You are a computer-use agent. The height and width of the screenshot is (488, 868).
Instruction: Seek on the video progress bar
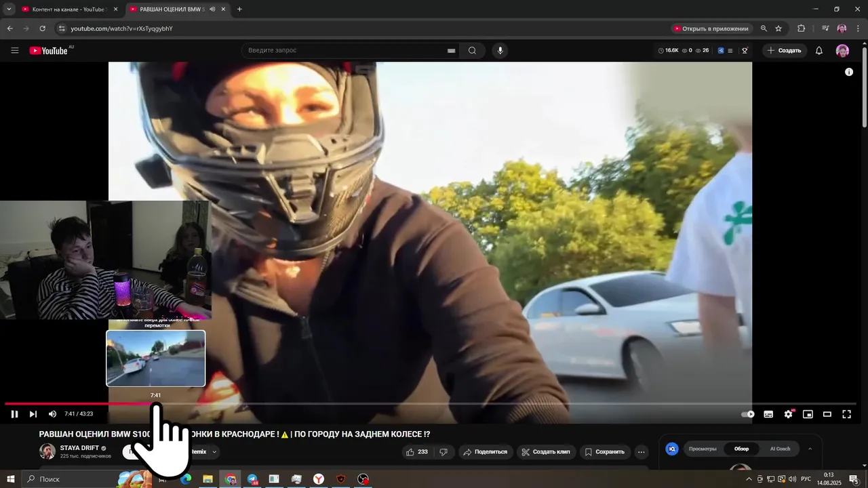click(x=430, y=404)
